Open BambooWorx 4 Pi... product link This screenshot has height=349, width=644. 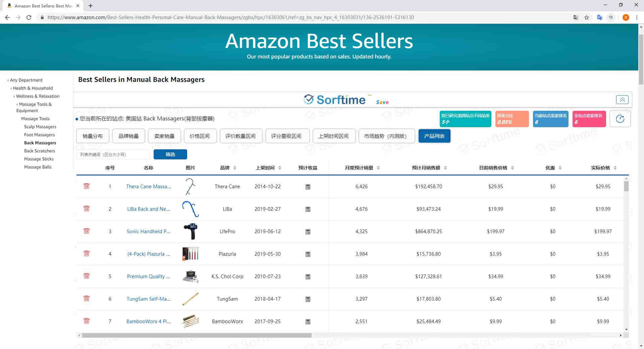click(149, 321)
